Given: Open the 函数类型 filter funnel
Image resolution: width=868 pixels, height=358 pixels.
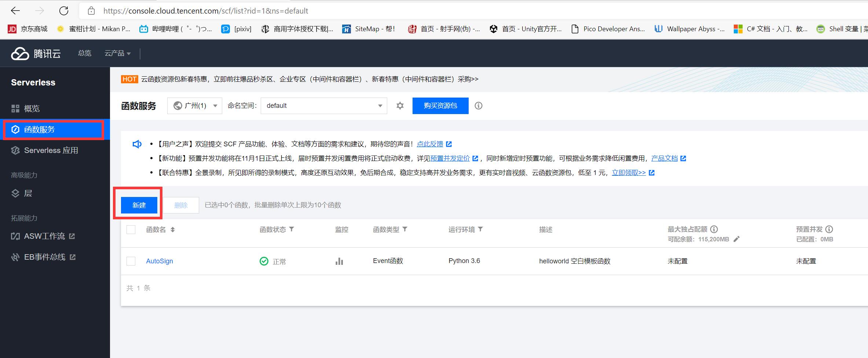Looking at the screenshot, I should coord(405,229).
